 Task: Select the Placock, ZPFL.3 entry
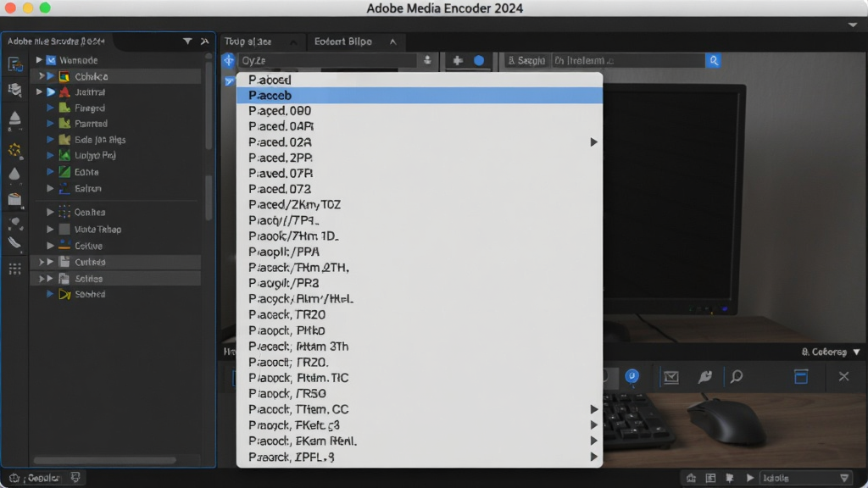419,457
